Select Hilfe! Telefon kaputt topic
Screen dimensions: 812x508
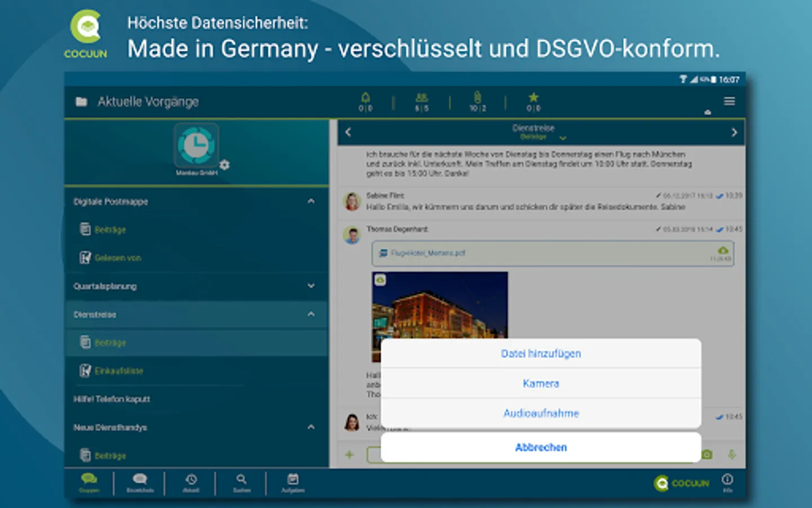[x=112, y=399]
